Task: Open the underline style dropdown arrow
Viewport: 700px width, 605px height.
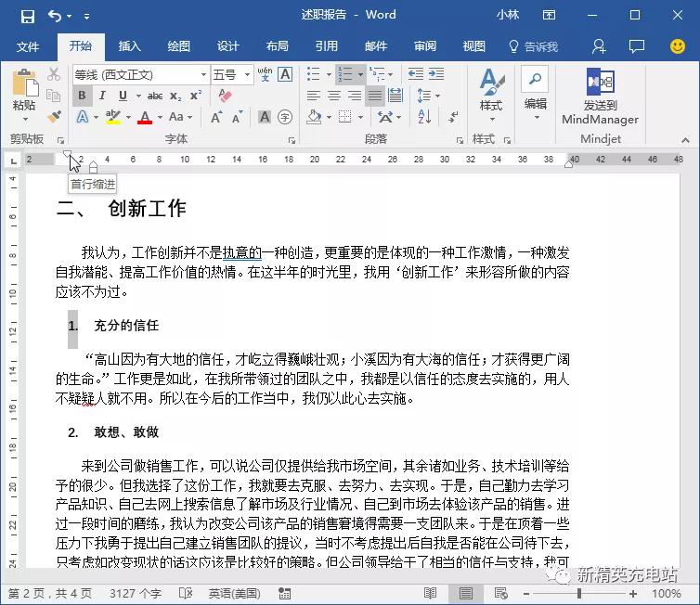Action: coord(138,96)
